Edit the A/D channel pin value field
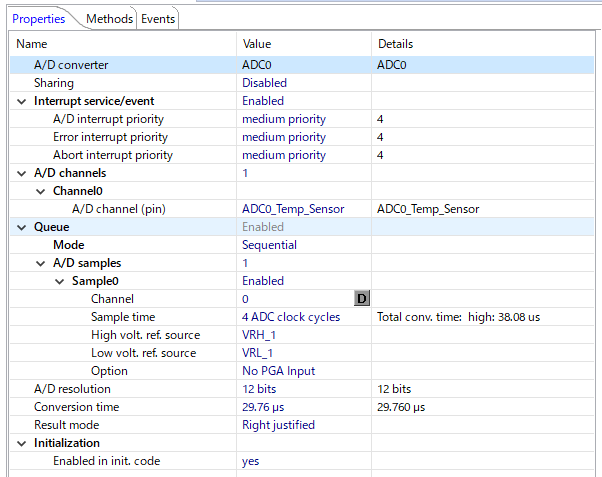 293,209
